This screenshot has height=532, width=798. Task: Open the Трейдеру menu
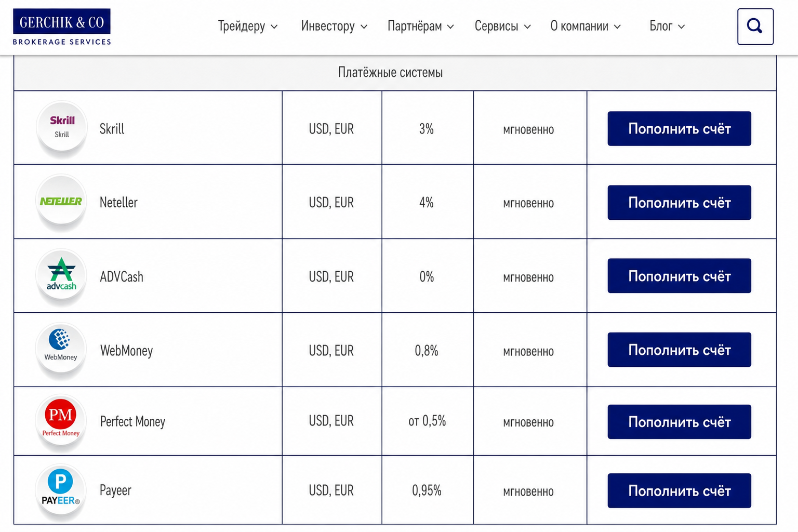tap(248, 26)
